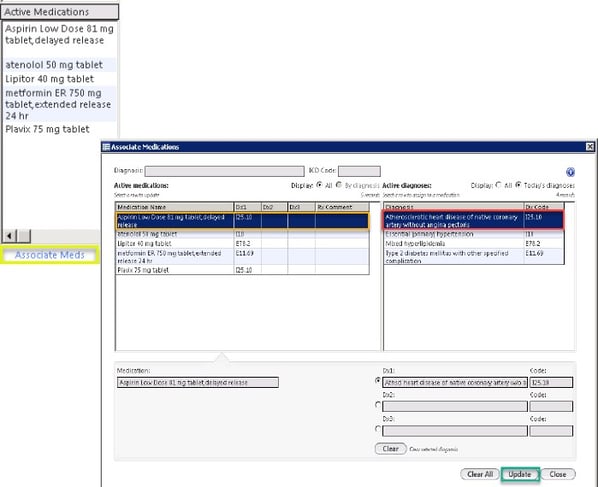This screenshot has width=598, height=487.
Task: Click the Dx1 diagnosis text field
Action: tap(455, 382)
